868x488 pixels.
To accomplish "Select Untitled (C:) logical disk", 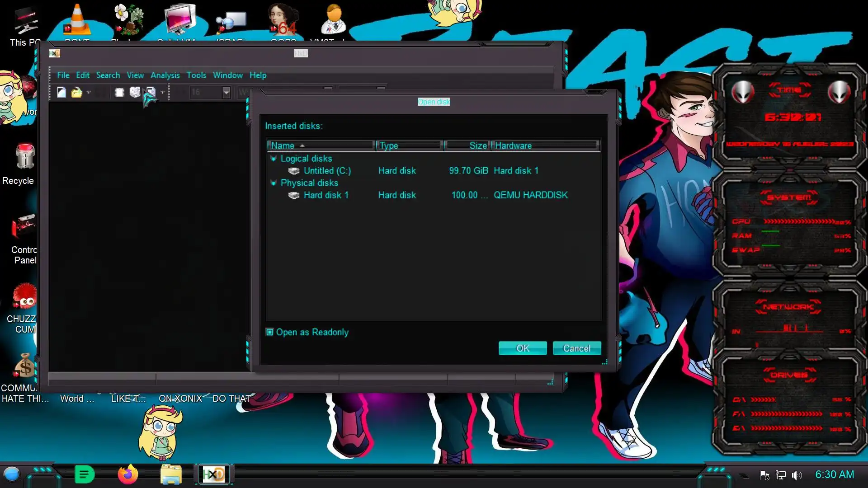I will (x=327, y=171).
